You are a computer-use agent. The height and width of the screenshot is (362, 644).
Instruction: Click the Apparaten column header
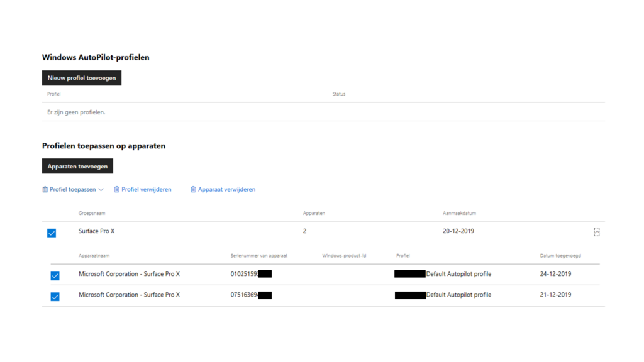tap(314, 214)
